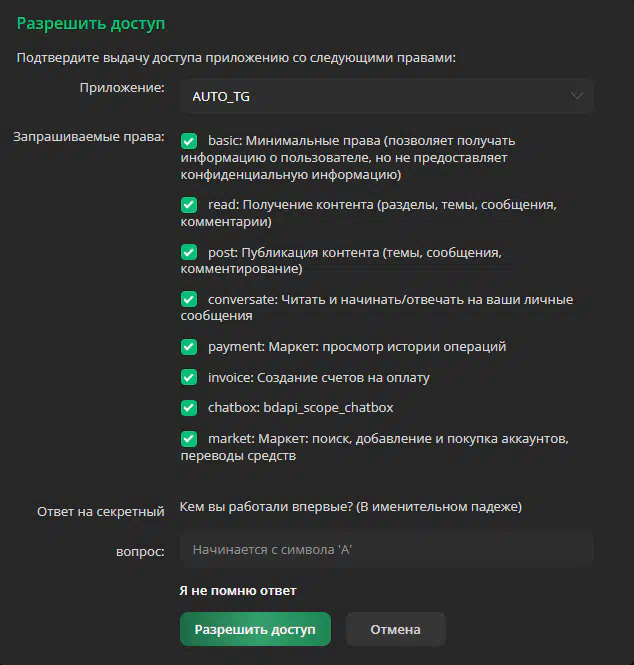The image size is (634, 665).
Task: Click the 'chatbox: bdapi_scope_chatbox' label
Action: point(301,408)
